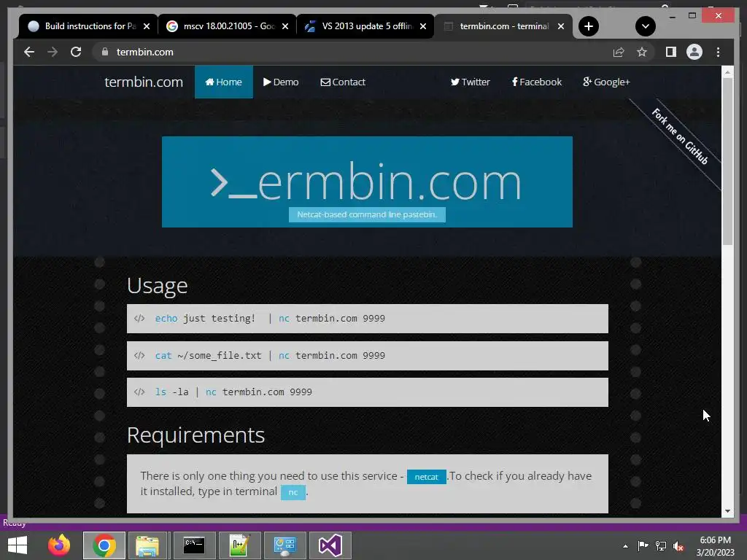The image size is (747, 560).
Task: Click the taskbar clock 6:06 PM
Action: click(x=715, y=546)
